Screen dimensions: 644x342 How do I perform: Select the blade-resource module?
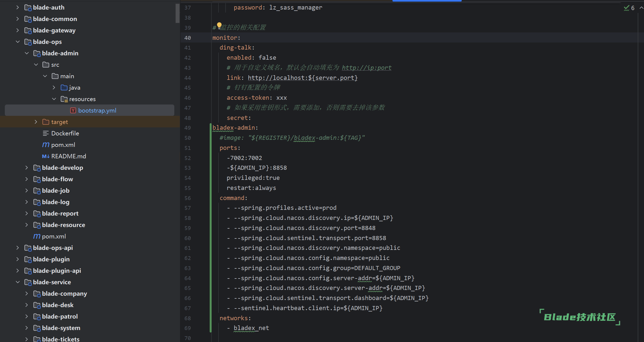[63, 225]
